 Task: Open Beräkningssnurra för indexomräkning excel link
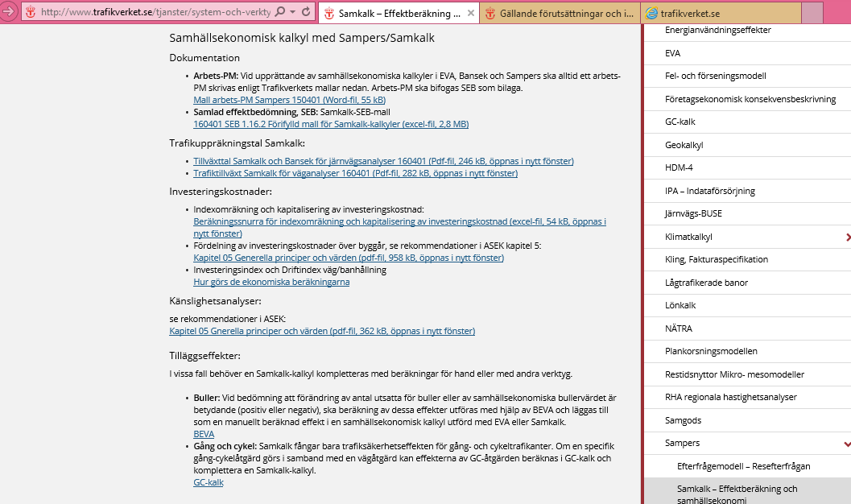click(x=399, y=222)
